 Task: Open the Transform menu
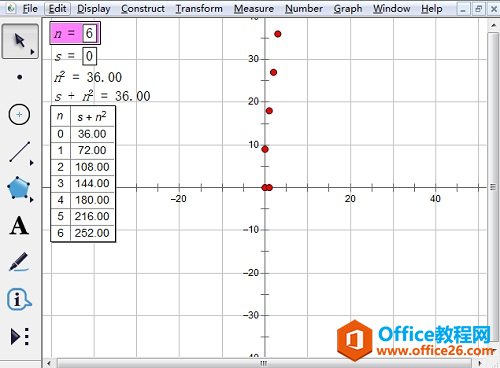pos(199,9)
